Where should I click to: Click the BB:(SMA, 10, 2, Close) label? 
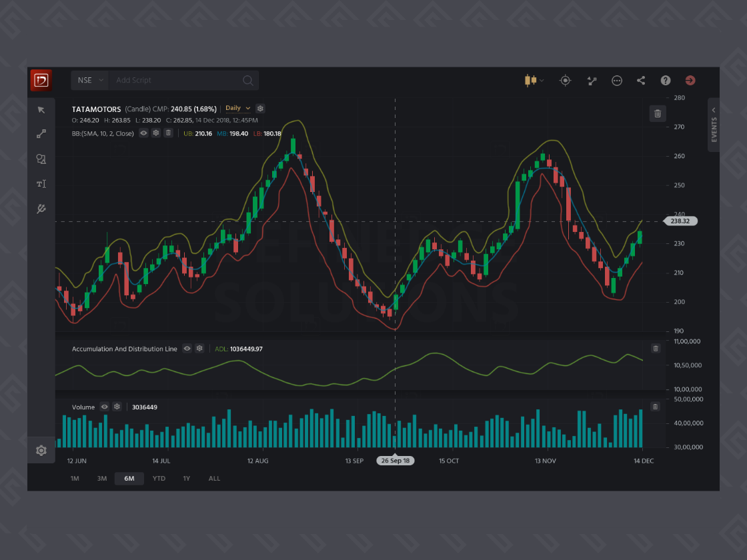(103, 133)
